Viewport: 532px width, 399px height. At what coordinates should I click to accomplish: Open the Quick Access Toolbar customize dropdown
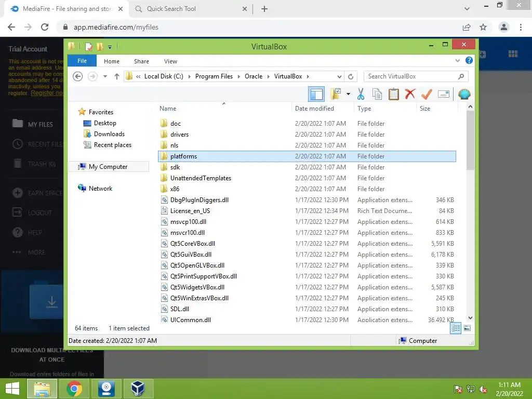click(x=110, y=47)
